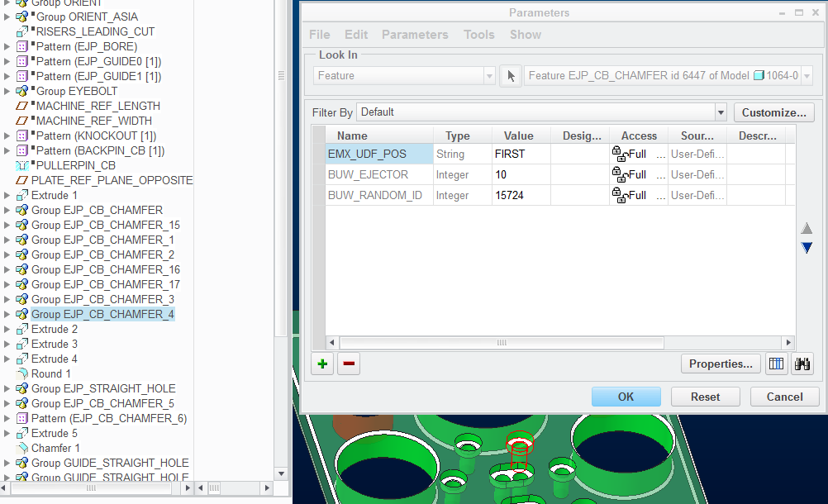
Task: Select Extrude 3 in model tree
Action: tap(55, 344)
